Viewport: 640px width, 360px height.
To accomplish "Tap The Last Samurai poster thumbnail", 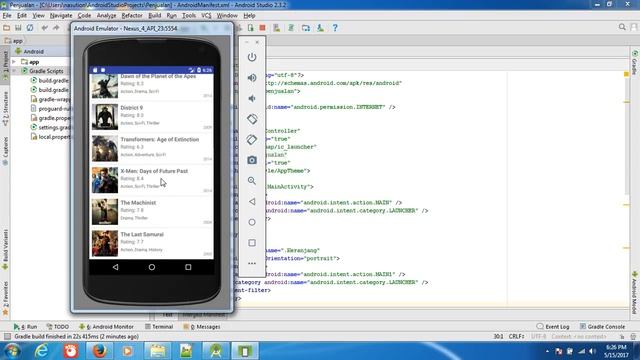I will 105,243.
